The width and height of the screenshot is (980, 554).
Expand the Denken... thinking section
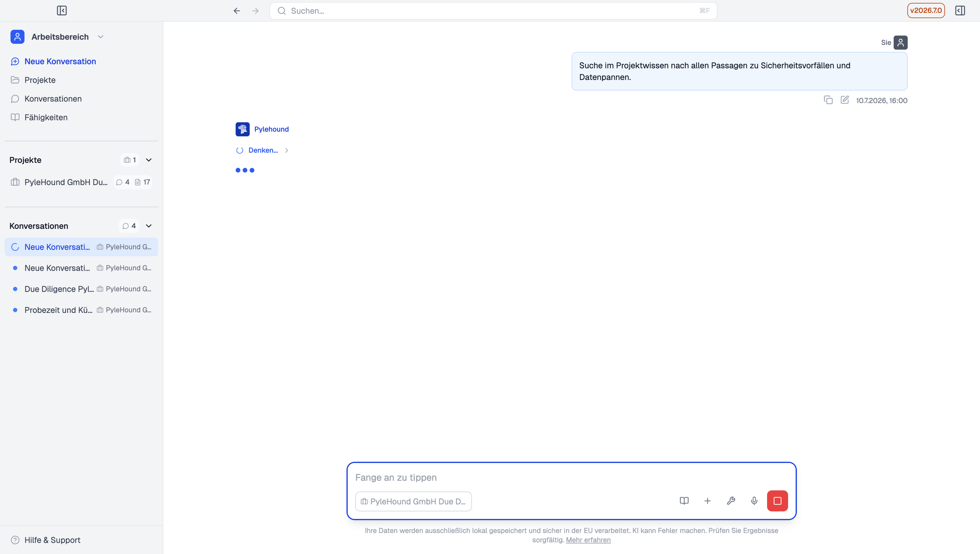(263, 150)
